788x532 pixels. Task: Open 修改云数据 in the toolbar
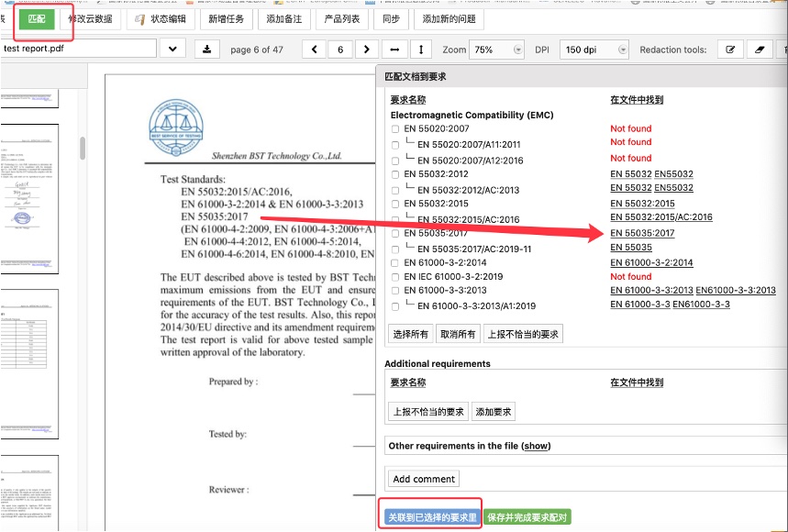tap(91, 19)
